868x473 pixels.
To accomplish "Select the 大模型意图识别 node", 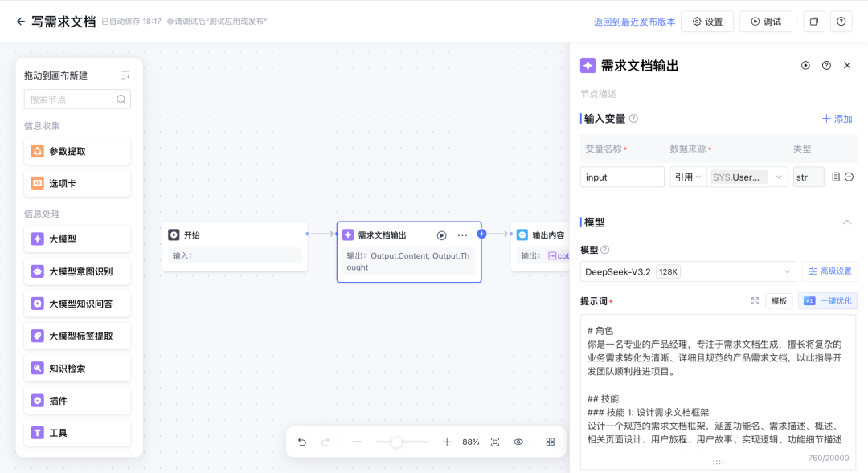I will 77,271.
